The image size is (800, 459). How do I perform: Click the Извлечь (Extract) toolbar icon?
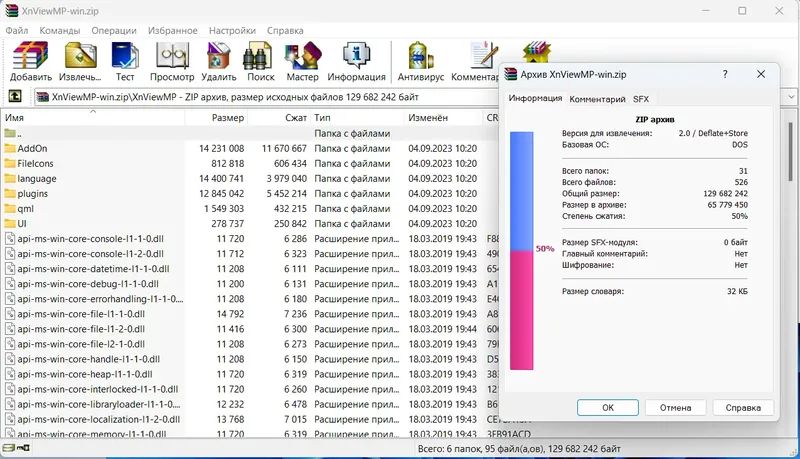81,56
